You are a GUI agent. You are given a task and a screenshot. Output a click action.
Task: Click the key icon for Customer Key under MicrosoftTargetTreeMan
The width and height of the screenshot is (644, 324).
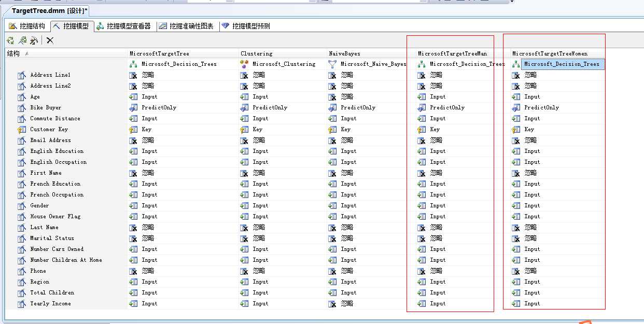click(x=422, y=130)
